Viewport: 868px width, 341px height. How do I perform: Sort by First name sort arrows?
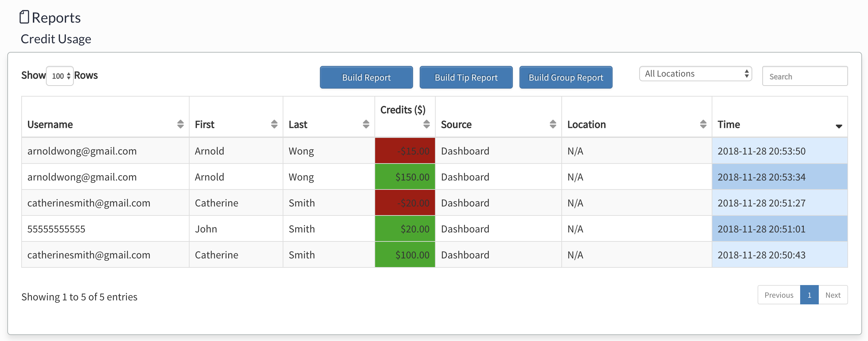click(x=274, y=124)
